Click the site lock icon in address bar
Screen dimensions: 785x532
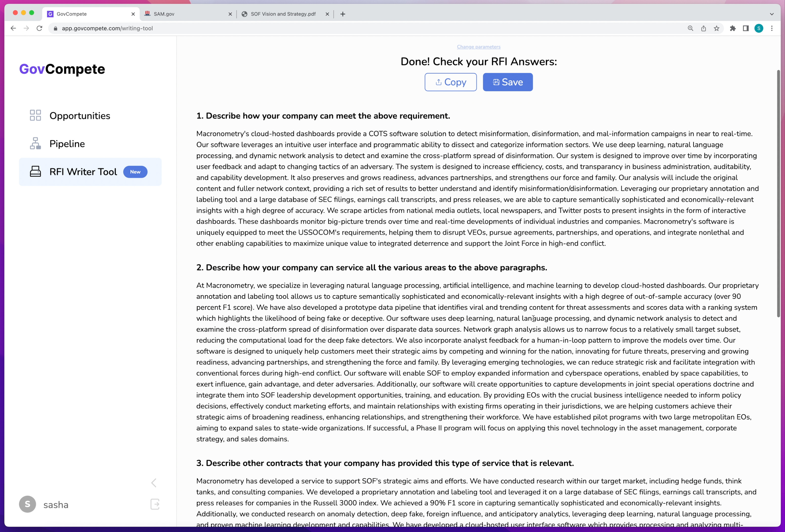(x=55, y=28)
